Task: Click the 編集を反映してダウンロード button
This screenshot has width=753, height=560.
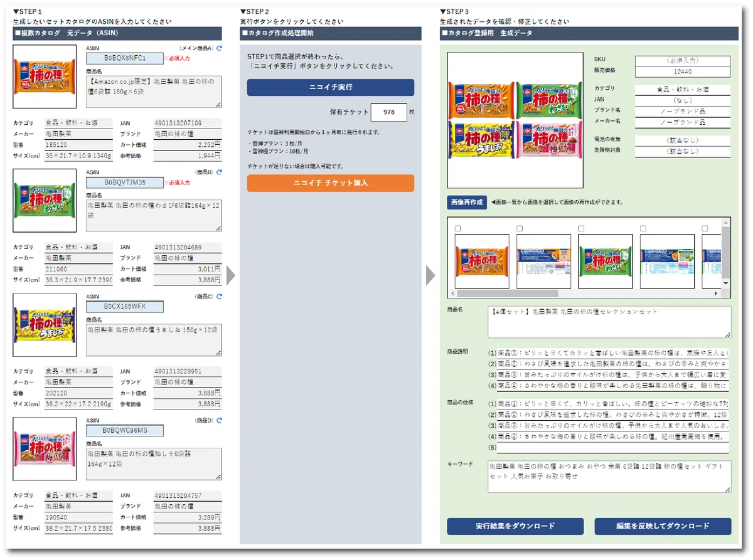Action: 663,526
